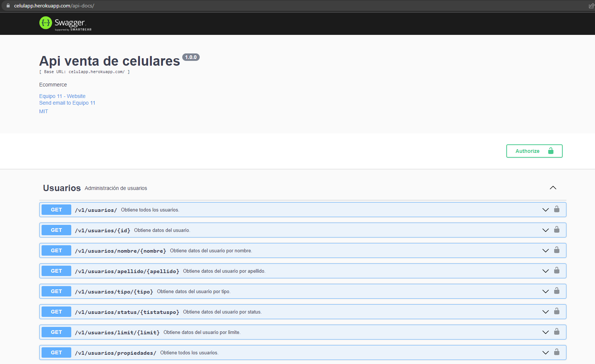
Task: Click lock icon for usuarios/limit/{limit} endpoint
Action: (x=556, y=332)
